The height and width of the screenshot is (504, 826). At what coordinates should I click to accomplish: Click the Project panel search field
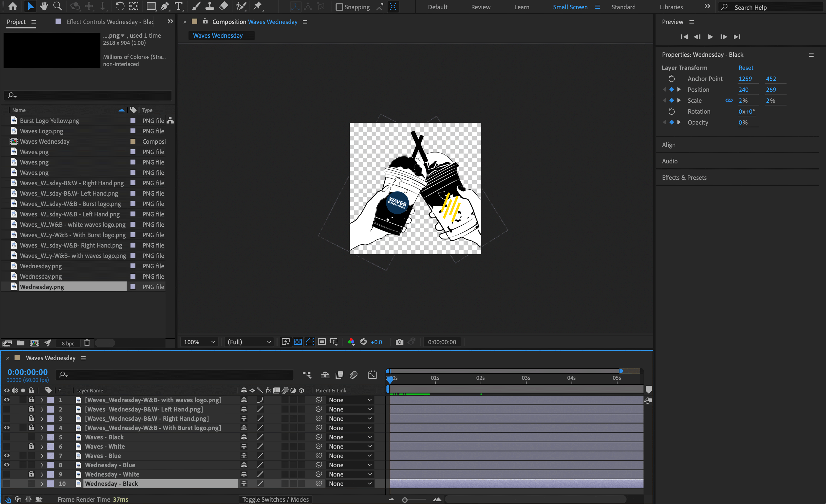pyautogui.click(x=88, y=95)
